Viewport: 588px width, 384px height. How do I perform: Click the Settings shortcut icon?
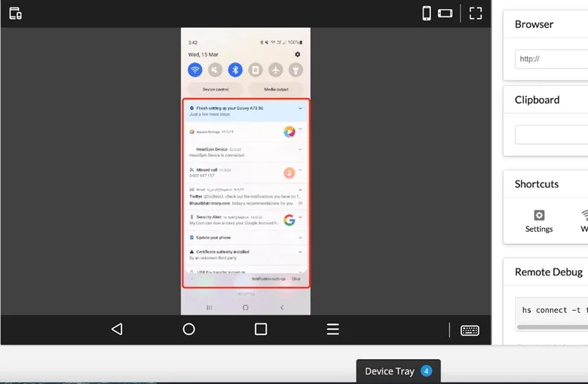click(539, 215)
